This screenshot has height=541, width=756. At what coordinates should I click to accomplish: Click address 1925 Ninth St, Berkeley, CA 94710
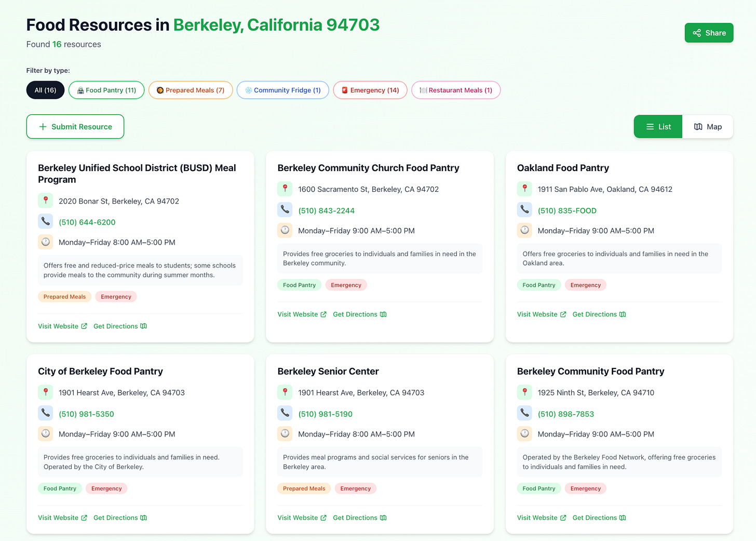click(596, 393)
